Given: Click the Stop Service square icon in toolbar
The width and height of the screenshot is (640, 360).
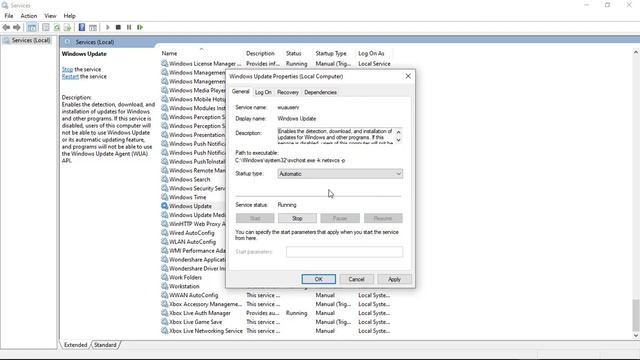Looking at the screenshot, I should click(118, 27).
